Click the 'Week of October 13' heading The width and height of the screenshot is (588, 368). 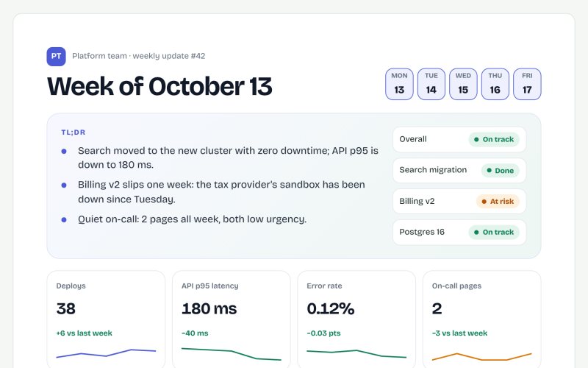(159, 86)
